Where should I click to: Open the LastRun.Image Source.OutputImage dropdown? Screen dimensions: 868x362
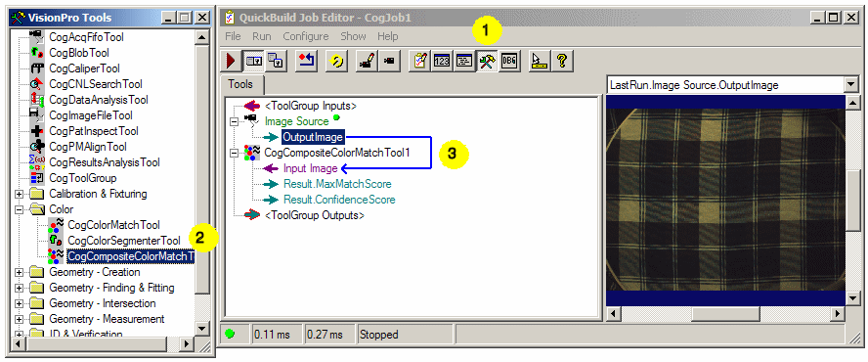tap(851, 85)
